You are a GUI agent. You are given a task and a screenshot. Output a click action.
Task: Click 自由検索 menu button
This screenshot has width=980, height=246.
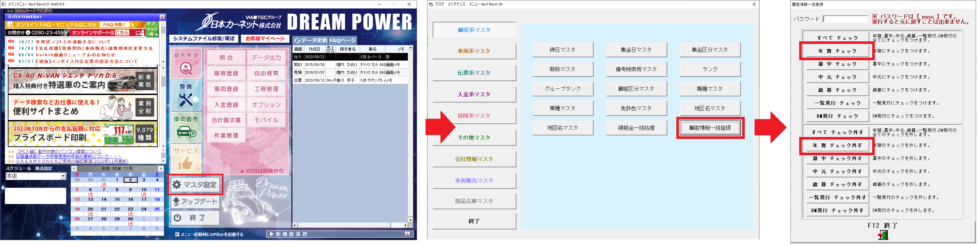(x=266, y=74)
